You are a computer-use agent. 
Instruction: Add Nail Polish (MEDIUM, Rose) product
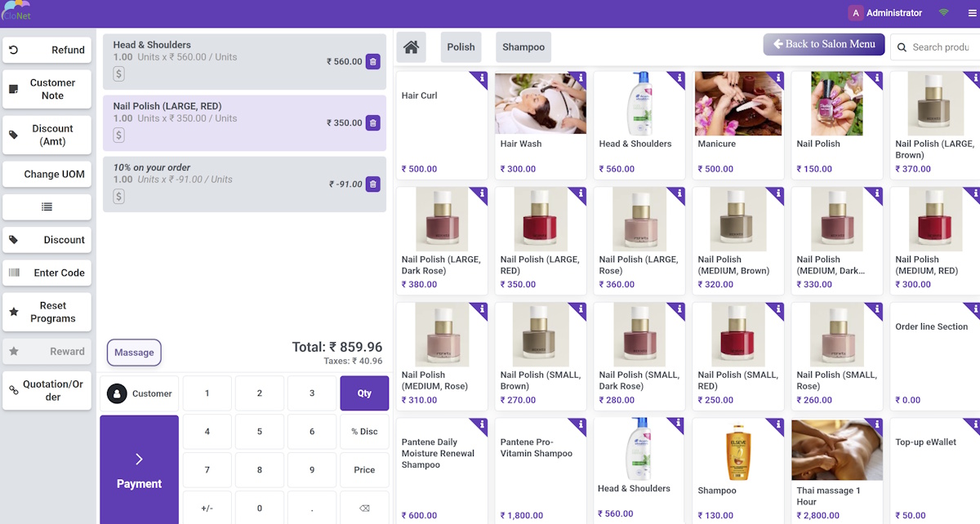[442, 357]
